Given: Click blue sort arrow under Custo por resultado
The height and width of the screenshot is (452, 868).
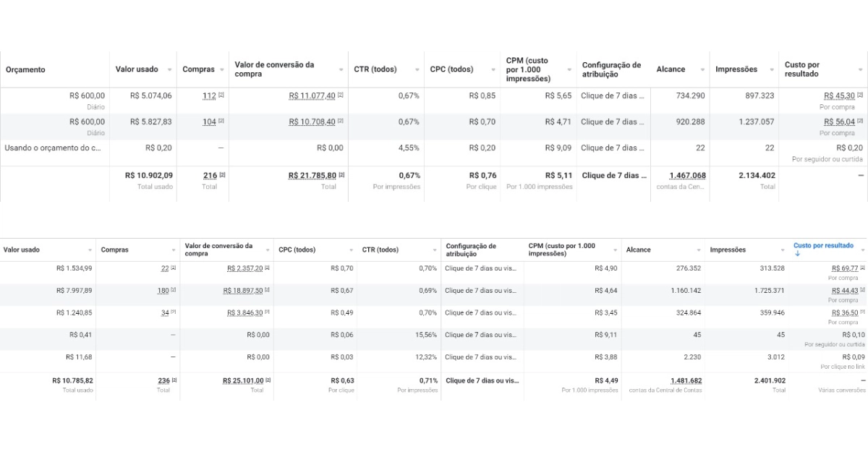Looking at the screenshot, I should 797,254.
